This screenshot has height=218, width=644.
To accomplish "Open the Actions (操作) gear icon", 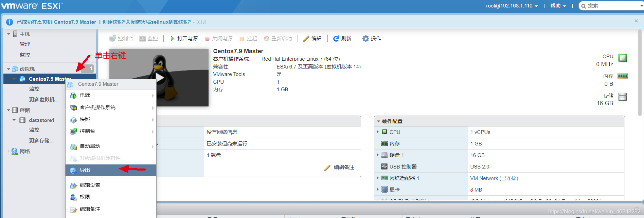I will pos(365,39).
